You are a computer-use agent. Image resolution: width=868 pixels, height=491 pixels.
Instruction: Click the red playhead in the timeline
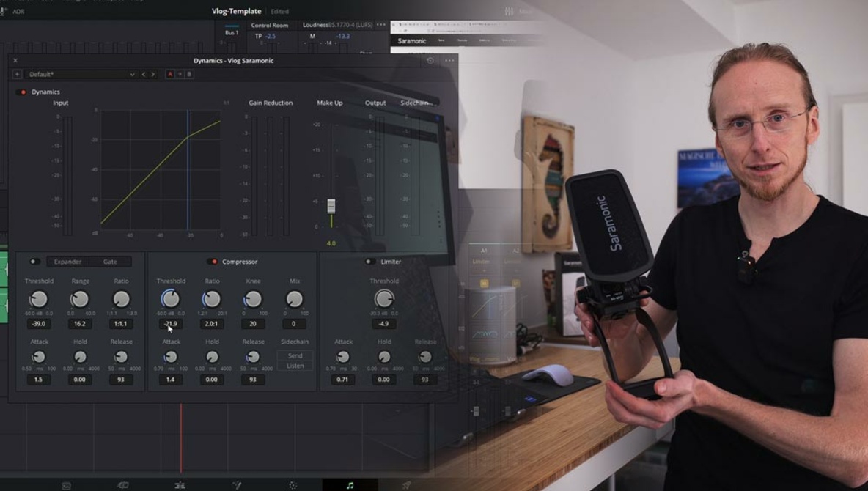tap(181, 438)
